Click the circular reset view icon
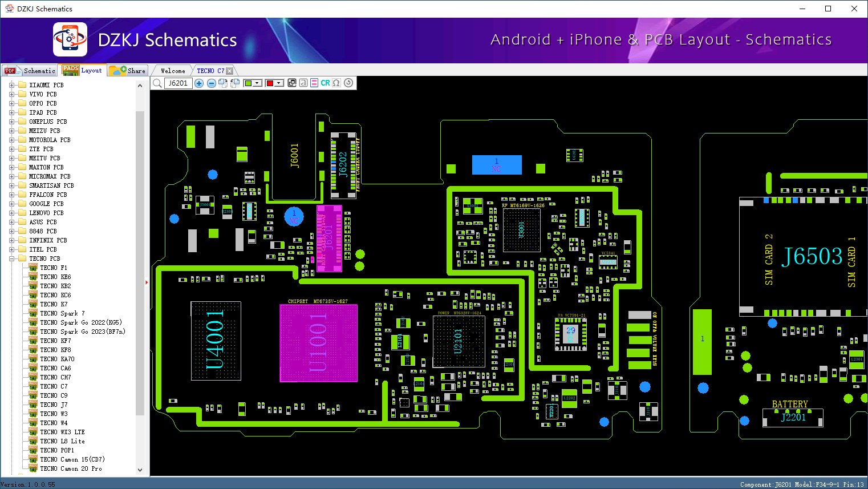868x489 pixels. (348, 83)
